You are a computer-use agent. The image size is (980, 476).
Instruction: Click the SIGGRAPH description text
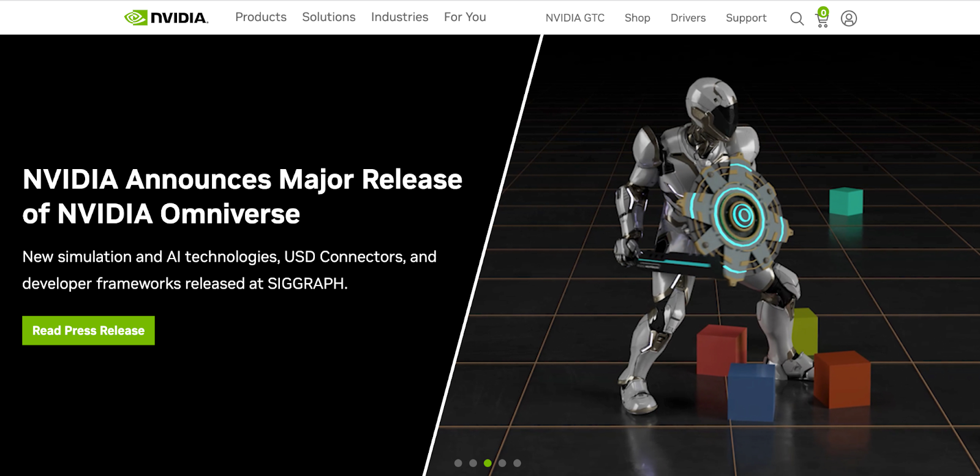[x=230, y=270]
